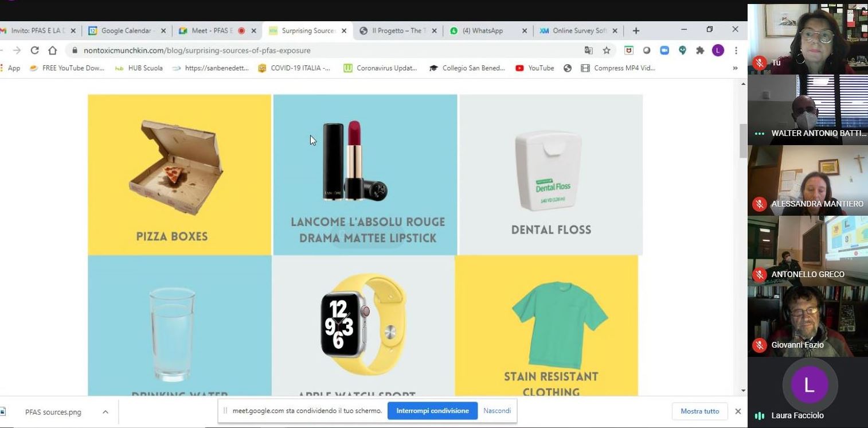
Task: Bookmark this page with the star icon
Action: [x=607, y=50]
